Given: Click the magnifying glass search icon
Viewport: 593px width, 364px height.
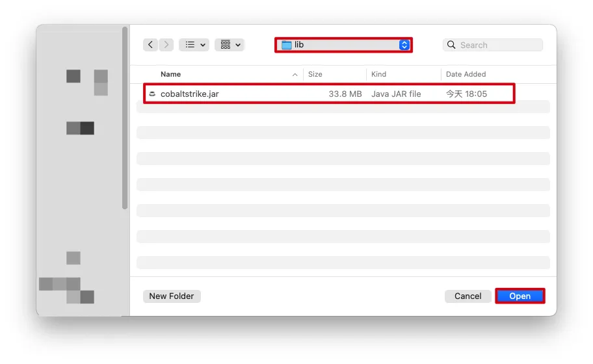Looking at the screenshot, I should 452,45.
